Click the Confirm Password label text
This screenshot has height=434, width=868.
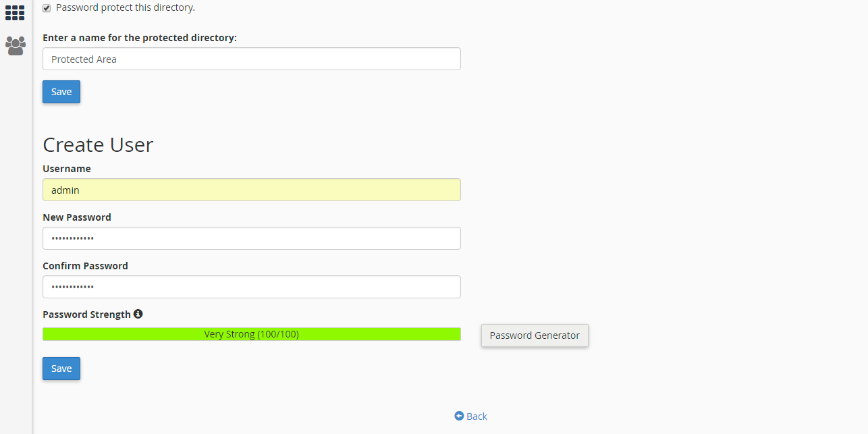pyautogui.click(x=85, y=266)
